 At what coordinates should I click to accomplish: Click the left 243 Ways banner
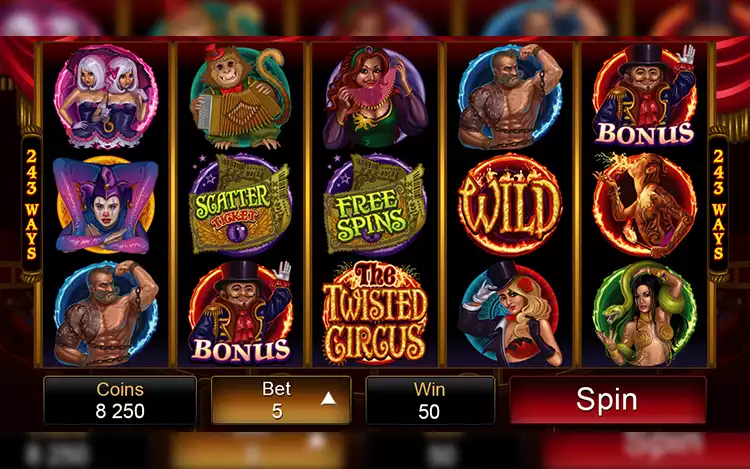click(x=32, y=205)
